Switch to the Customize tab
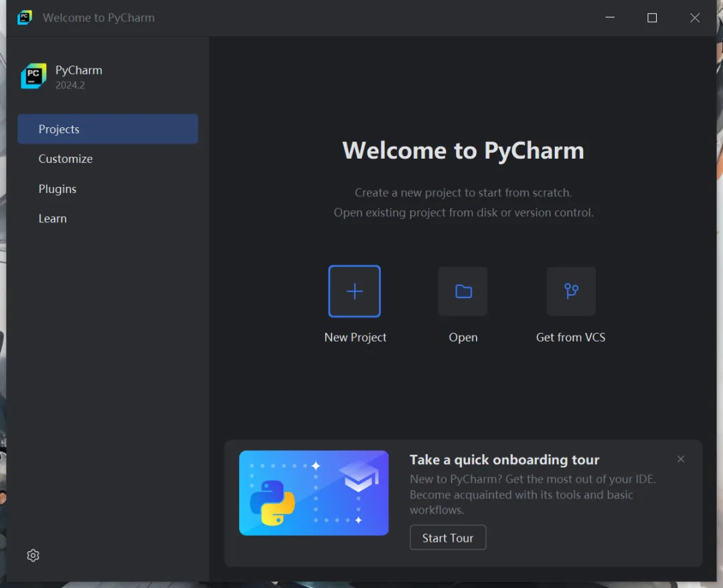The width and height of the screenshot is (723, 588). point(107,159)
